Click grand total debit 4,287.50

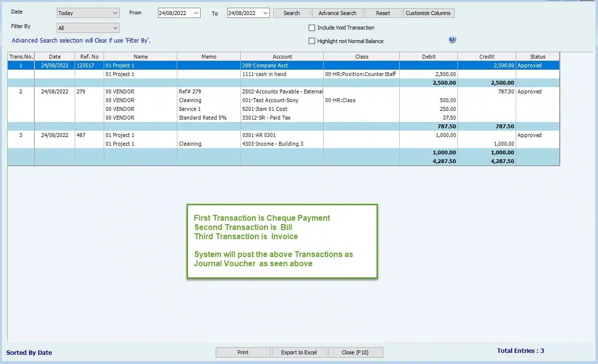pyautogui.click(x=444, y=161)
